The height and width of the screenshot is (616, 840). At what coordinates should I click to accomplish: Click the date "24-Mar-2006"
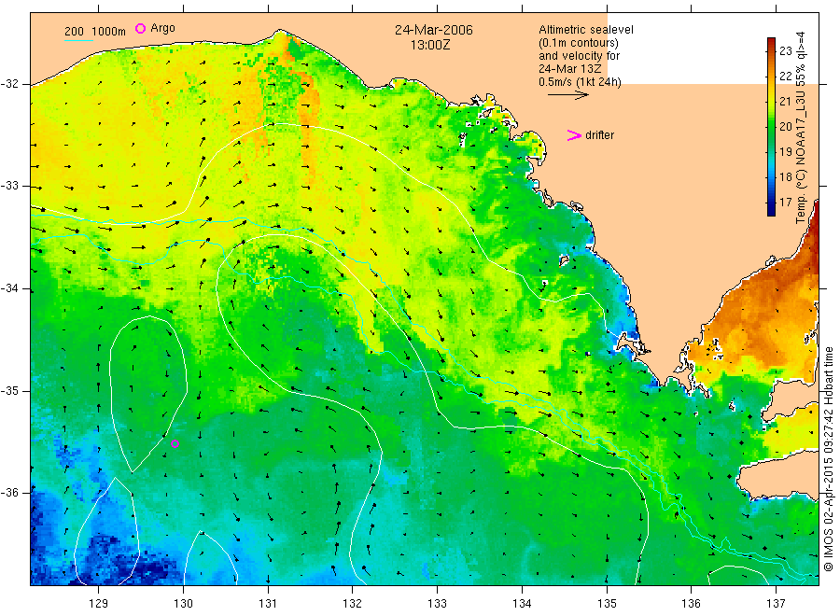434,30
